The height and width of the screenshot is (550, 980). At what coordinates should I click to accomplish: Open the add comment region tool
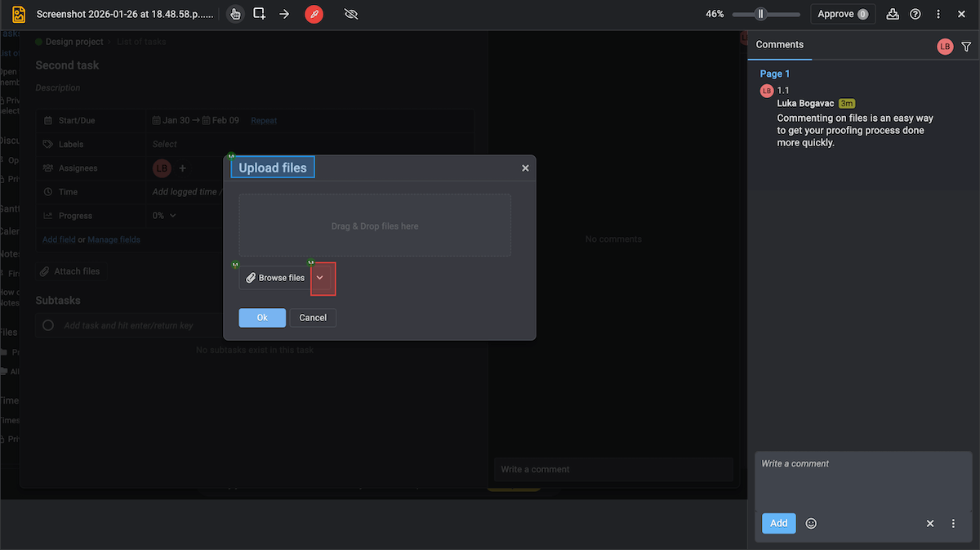click(x=259, y=14)
